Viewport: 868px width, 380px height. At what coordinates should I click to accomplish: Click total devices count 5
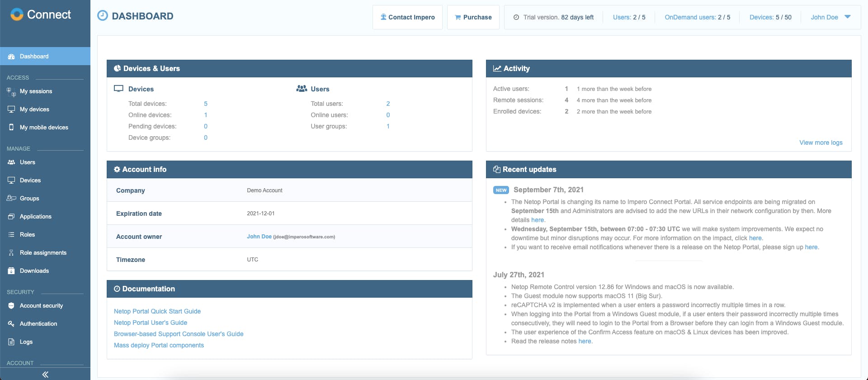point(206,104)
